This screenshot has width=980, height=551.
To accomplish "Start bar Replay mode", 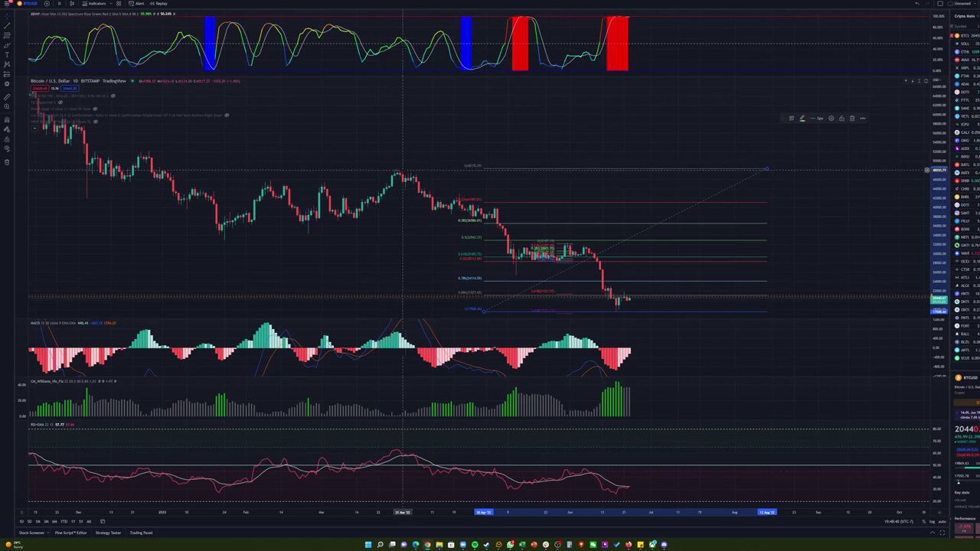I will (158, 3).
